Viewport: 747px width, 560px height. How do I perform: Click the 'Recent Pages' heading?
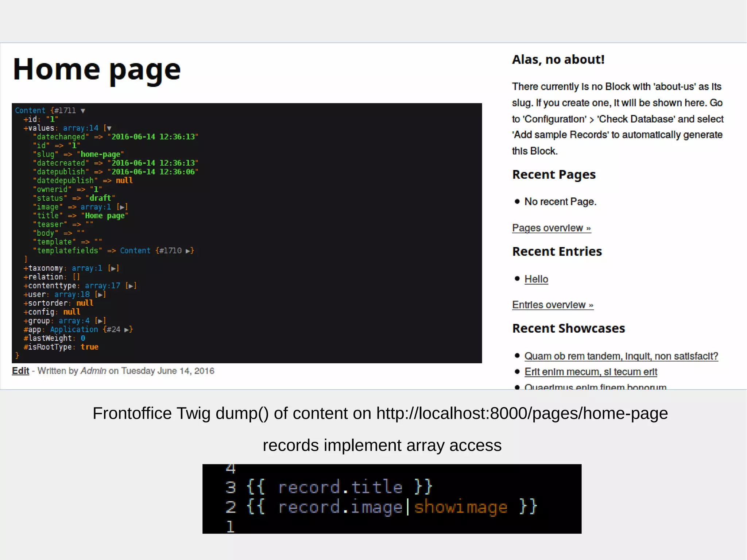554,175
